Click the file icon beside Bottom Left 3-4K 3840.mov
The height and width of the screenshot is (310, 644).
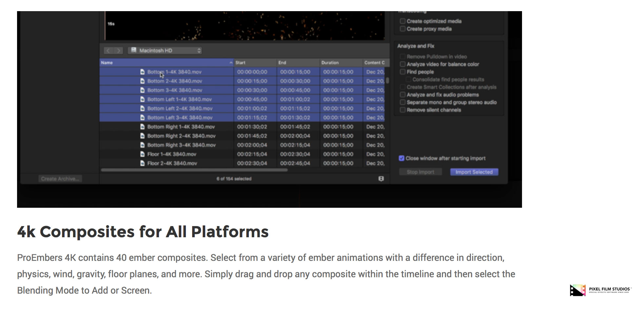point(142,117)
